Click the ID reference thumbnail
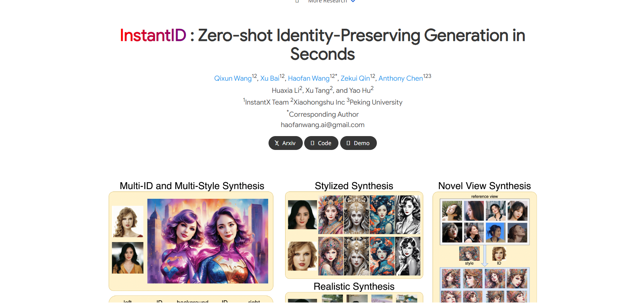The image size is (644, 303). click(x=499, y=253)
